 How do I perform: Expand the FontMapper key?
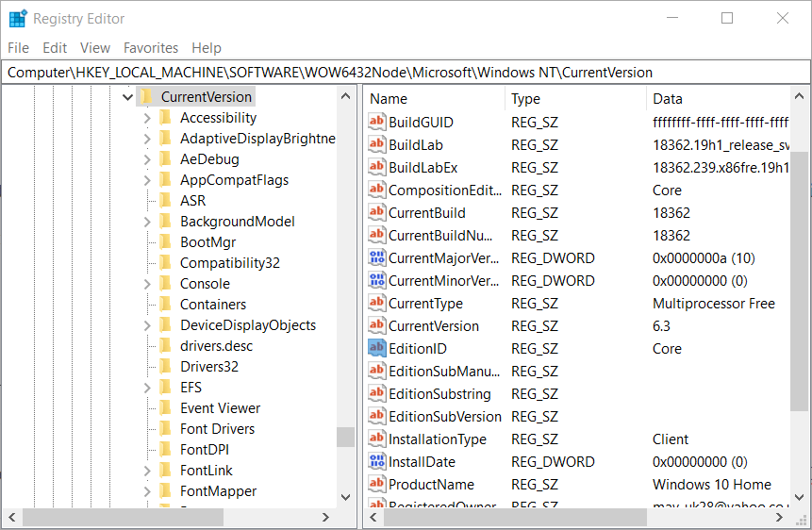click(x=147, y=491)
